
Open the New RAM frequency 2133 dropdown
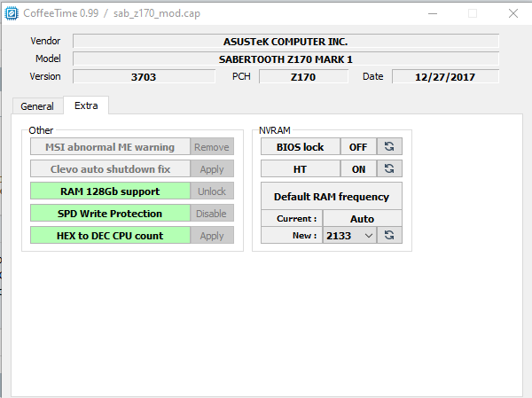349,235
